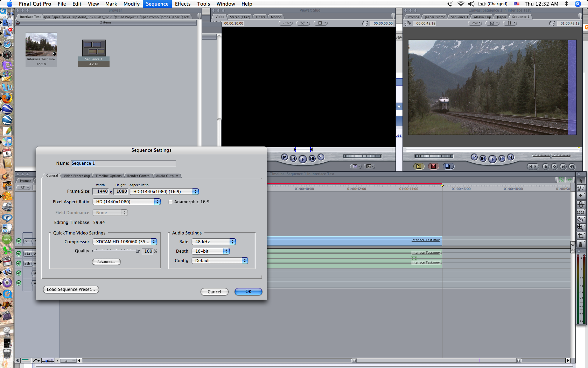Image resolution: width=588 pixels, height=368 pixels.
Task: Select the Roll edit tool
Action: click(x=581, y=204)
